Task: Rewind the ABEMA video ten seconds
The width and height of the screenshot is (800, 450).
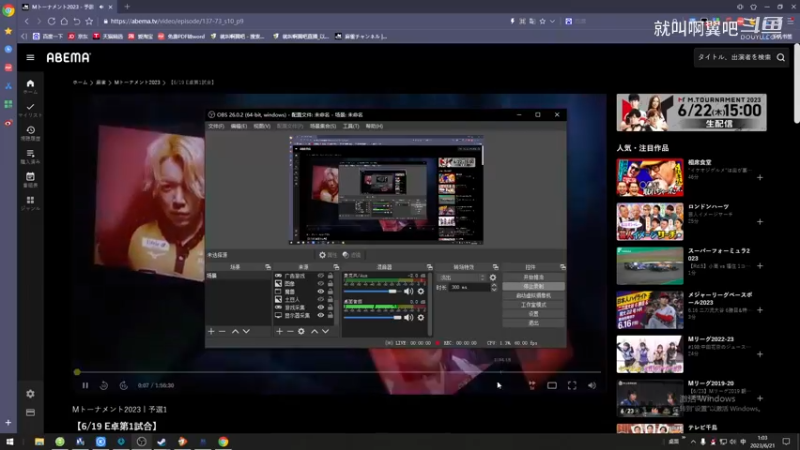Action: pyautogui.click(x=104, y=385)
